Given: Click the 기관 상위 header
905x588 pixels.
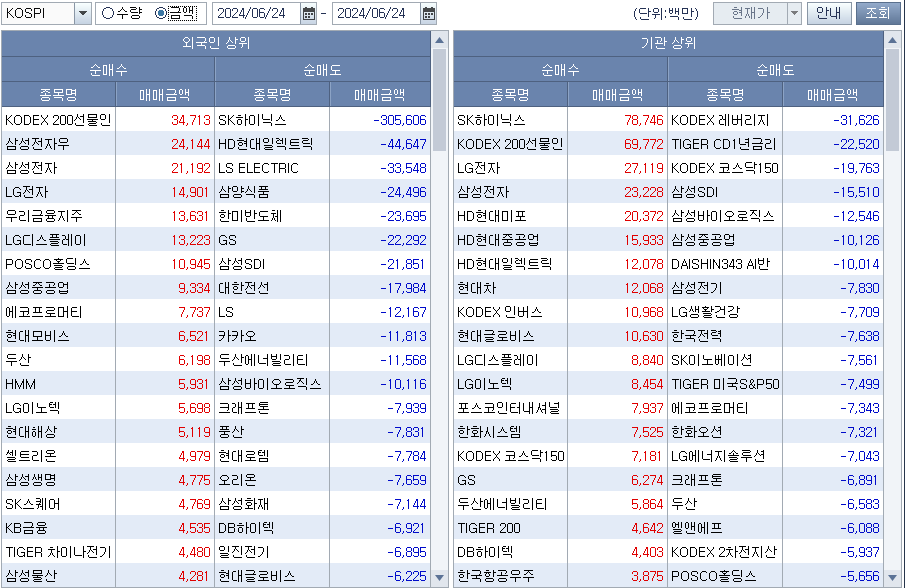Looking at the screenshot, I should point(668,43).
